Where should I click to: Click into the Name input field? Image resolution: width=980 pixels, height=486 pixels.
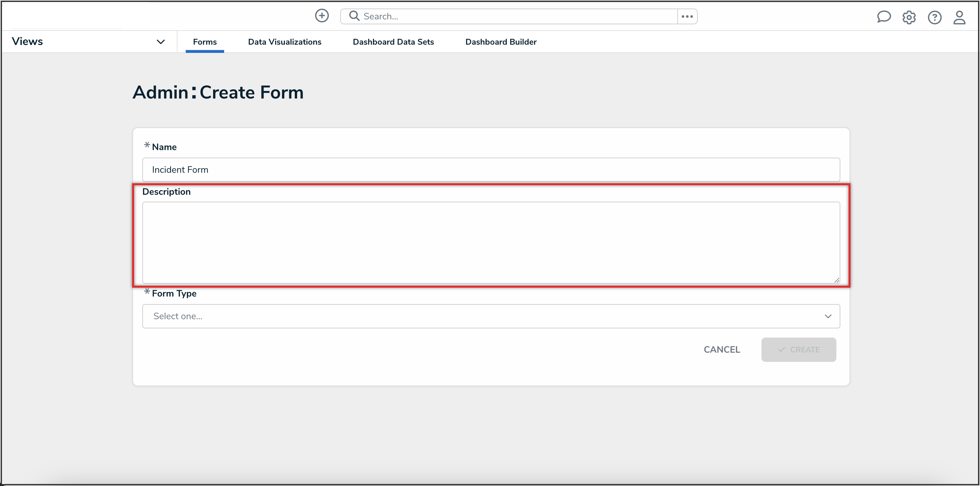pyautogui.click(x=491, y=169)
